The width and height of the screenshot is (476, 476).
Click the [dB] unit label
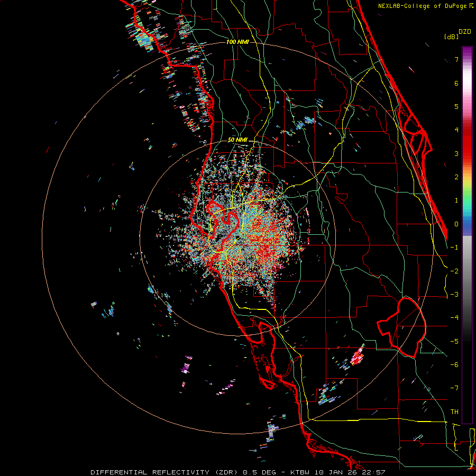pos(451,36)
